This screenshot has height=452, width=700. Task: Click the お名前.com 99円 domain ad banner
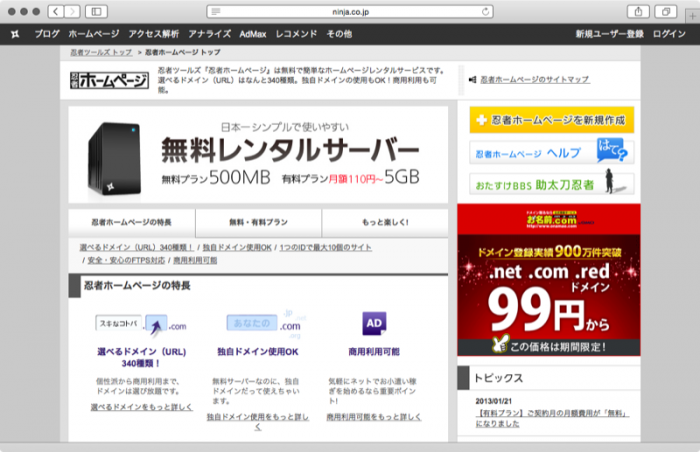[549, 280]
